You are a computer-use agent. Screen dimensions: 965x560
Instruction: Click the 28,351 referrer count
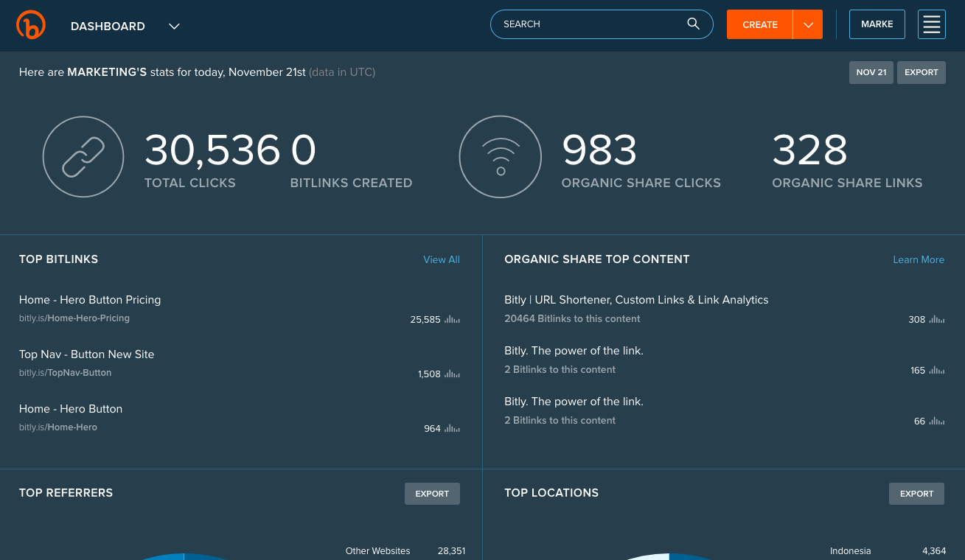451,550
